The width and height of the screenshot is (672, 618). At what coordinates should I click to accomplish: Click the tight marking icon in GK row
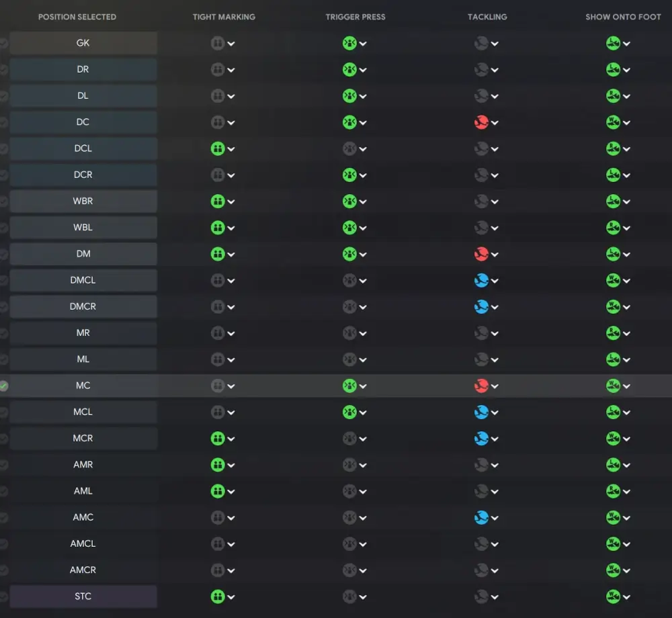pyautogui.click(x=218, y=43)
